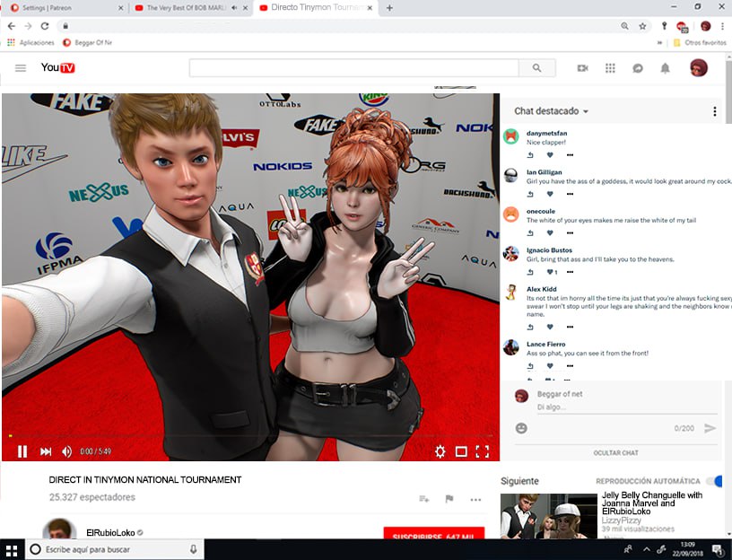Open the apps grid icon
Screen dimensions: 732x560
610,68
